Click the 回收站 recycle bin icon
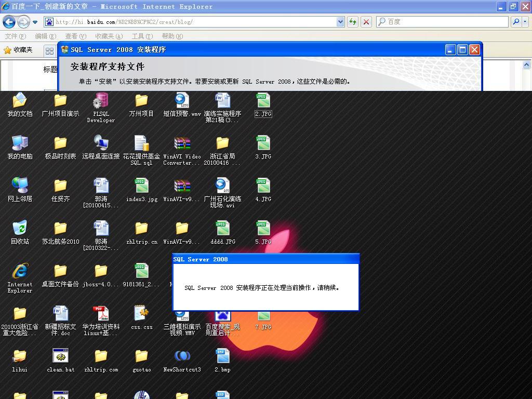The image size is (532, 399). [20, 229]
